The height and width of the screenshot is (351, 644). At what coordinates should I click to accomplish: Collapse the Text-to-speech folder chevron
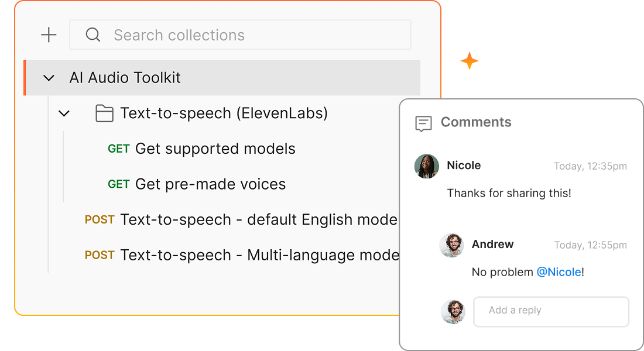point(64,113)
